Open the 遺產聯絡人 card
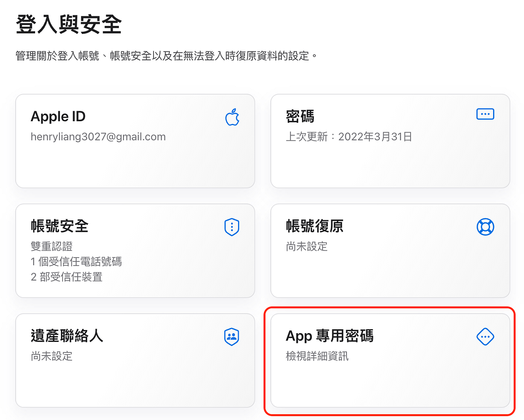 pos(135,360)
